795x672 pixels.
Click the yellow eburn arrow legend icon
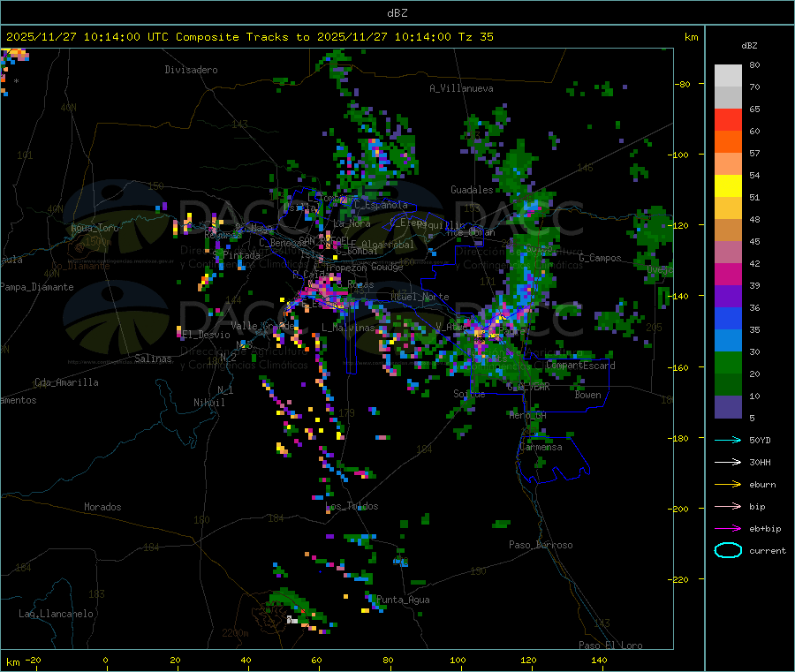pos(728,485)
